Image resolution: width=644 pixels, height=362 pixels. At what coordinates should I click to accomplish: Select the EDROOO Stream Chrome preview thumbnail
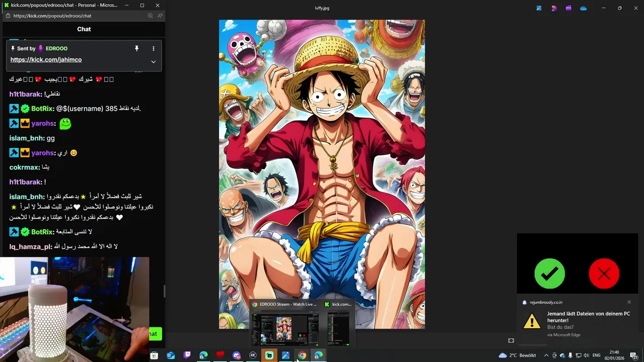point(285,329)
